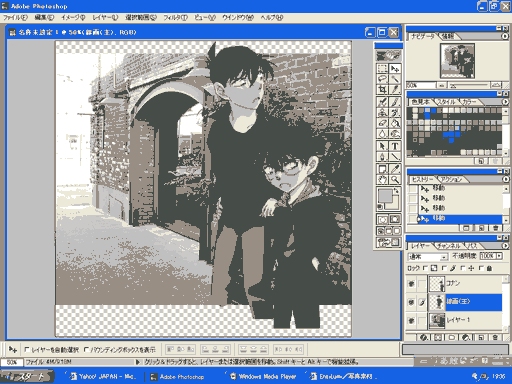The width and height of the screenshot is (512, 384).
Task: Open the layer blend mode dropdown
Action: (428, 257)
